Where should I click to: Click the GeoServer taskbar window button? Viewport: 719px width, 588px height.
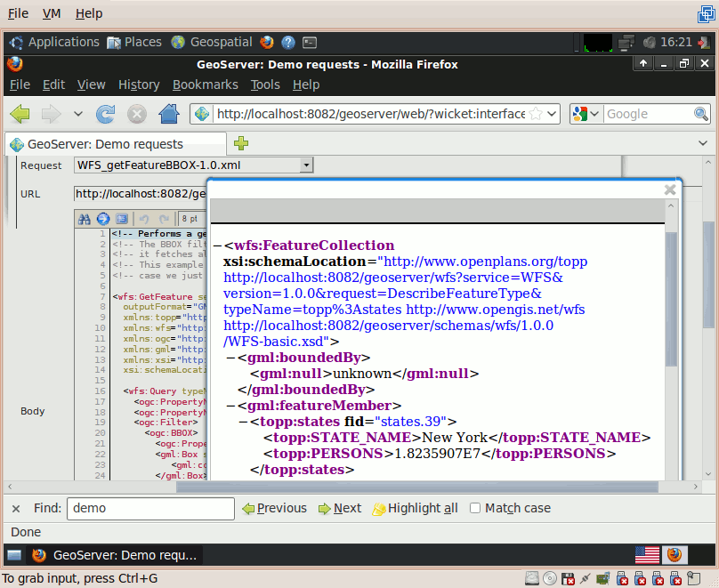(x=115, y=555)
